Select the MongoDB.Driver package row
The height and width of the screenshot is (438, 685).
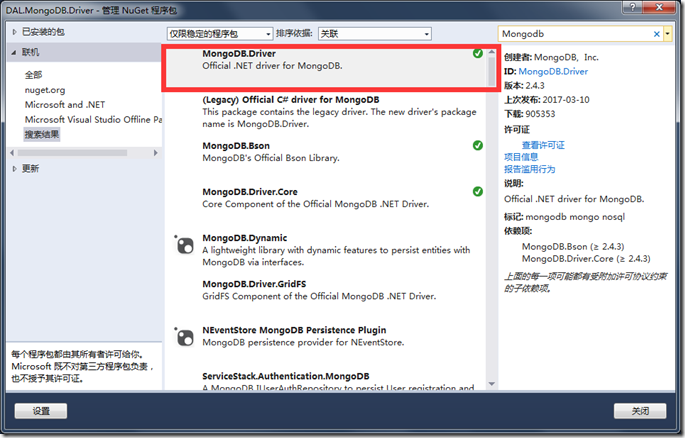pyautogui.click(x=325, y=67)
